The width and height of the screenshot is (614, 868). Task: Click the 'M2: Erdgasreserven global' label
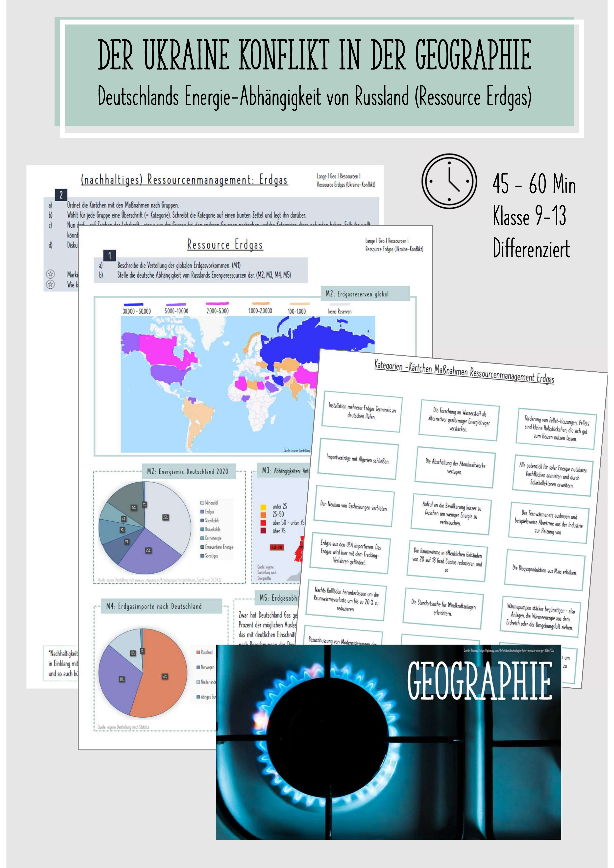tap(365, 294)
